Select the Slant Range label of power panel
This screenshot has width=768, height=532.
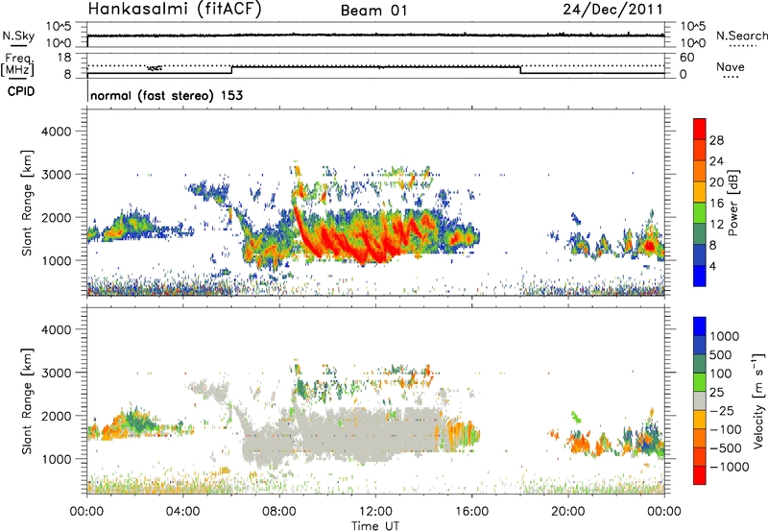(x=27, y=203)
